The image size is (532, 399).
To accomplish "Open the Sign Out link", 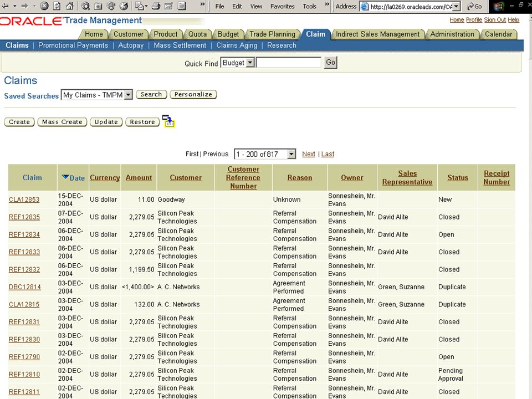I will (495, 20).
